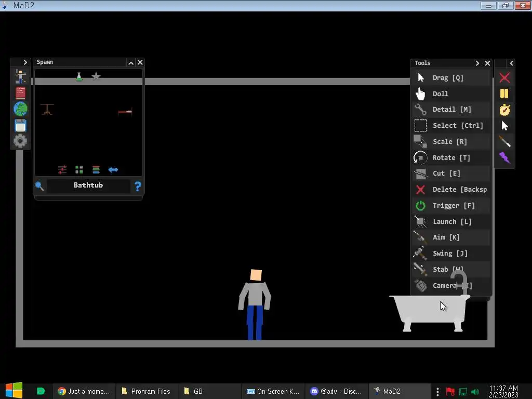Activate the Rotate [T] tool
This screenshot has width=532, height=399.
point(451,158)
